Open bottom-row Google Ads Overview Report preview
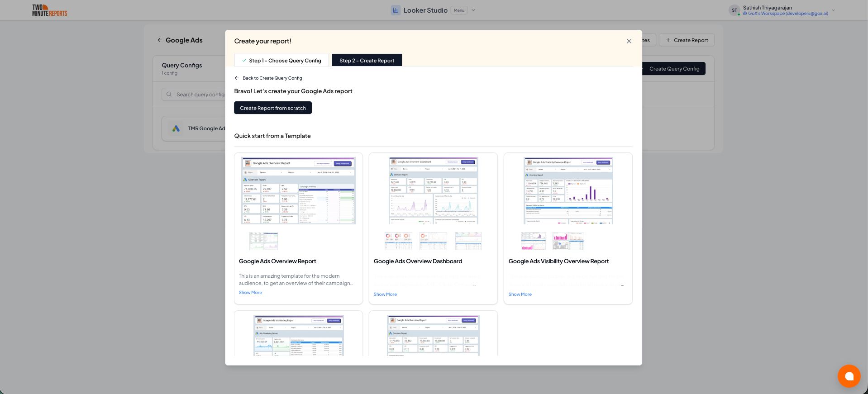The height and width of the screenshot is (394, 868). 433,336
